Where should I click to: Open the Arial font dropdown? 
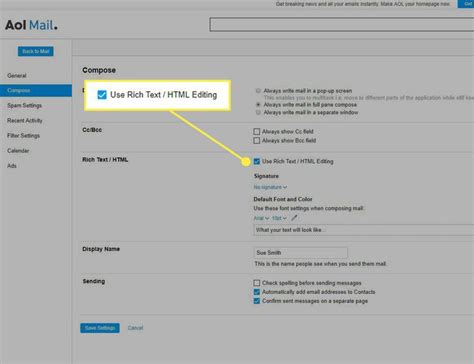[x=261, y=218]
